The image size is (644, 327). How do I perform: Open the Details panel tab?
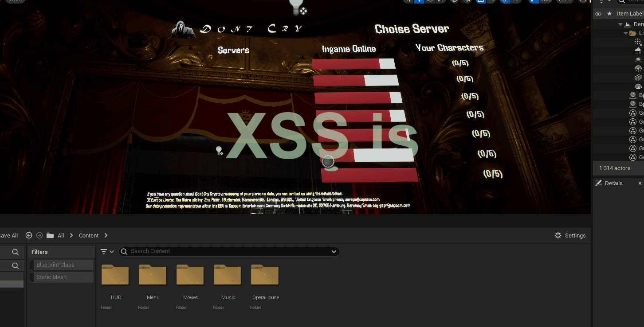click(x=613, y=183)
